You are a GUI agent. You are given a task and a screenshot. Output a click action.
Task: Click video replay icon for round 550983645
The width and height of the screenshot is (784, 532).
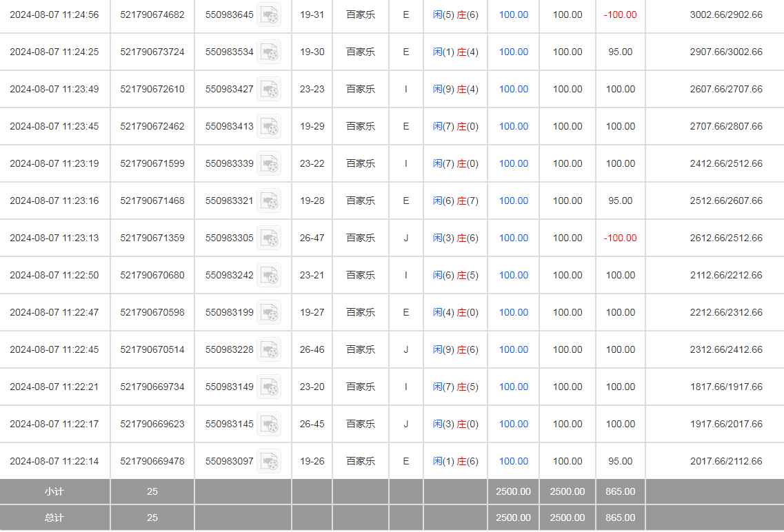tap(269, 15)
